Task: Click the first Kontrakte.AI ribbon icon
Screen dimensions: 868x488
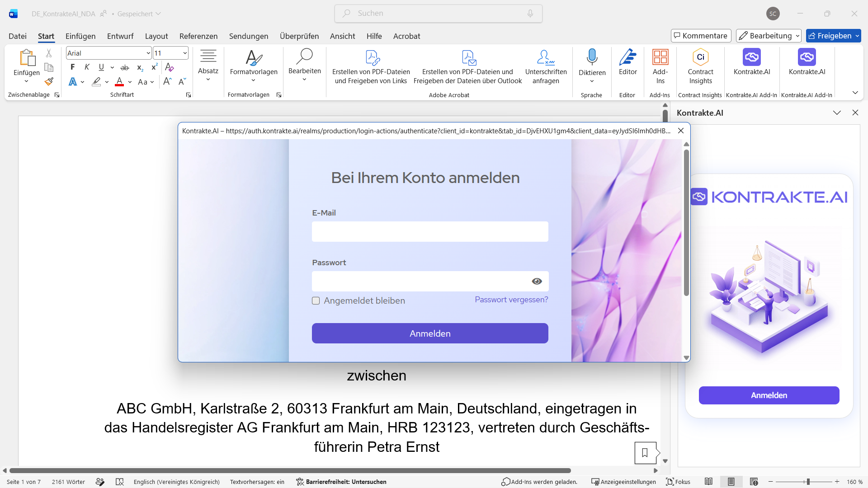Action: pos(751,57)
